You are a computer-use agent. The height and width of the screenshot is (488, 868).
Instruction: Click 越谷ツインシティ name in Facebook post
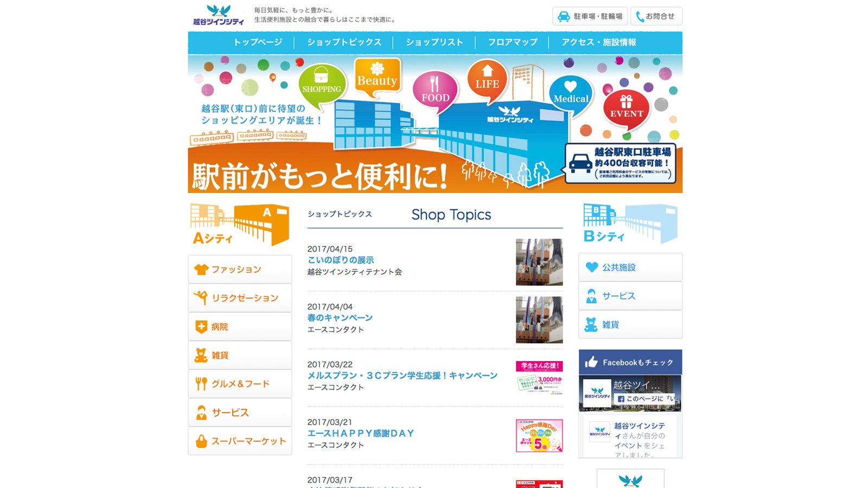click(x=640, y=431)
